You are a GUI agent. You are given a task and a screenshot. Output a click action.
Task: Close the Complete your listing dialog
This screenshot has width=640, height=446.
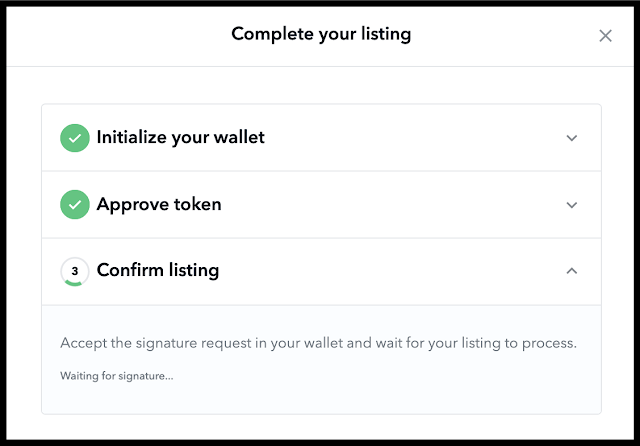pyautogui.click(x=605, y=36)
